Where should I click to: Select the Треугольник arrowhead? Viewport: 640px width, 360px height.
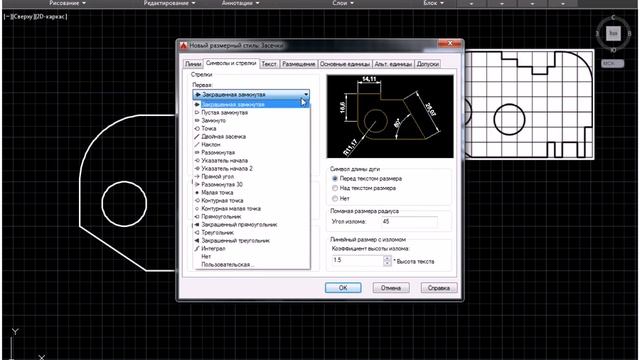click(251, 232)
